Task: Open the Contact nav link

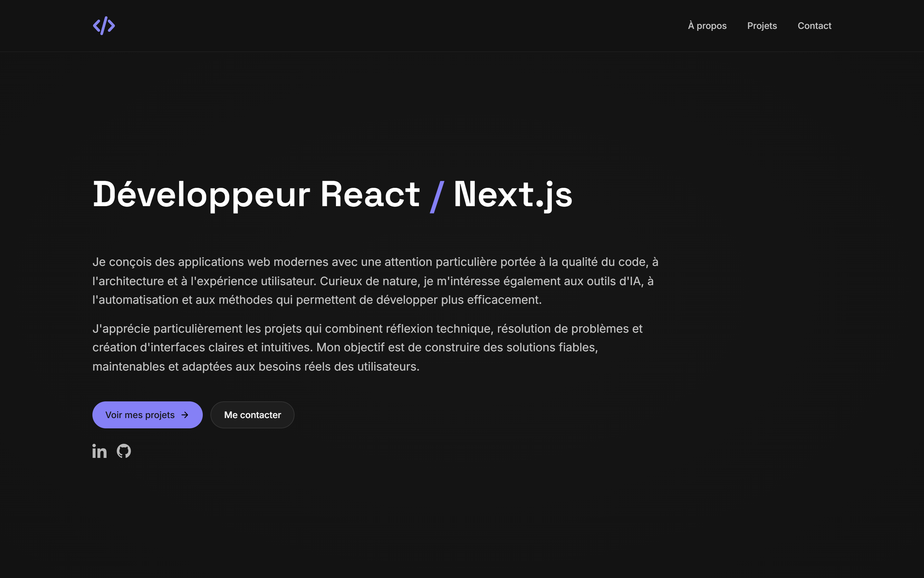Action: point(814,26)
